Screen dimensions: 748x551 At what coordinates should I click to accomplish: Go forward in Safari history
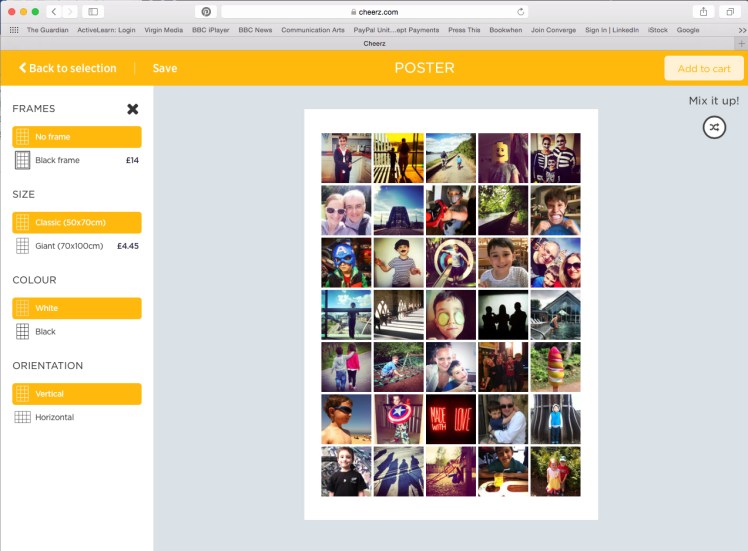pos(70,11)
